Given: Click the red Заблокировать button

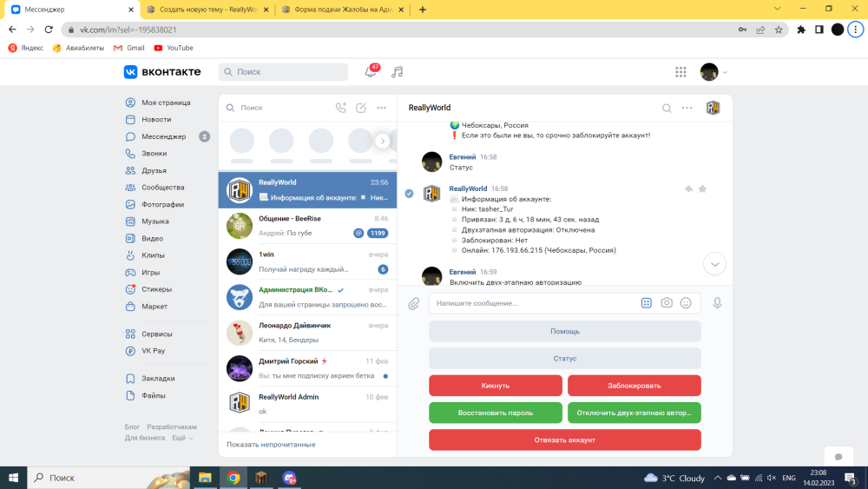Looking at the screenshot, I should click(x=635, y=386).
